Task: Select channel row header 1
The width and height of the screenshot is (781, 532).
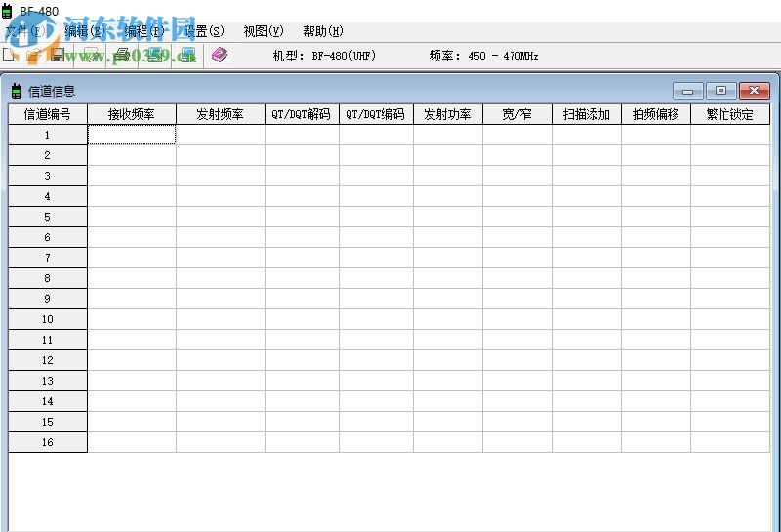Action: click(48, 135)
